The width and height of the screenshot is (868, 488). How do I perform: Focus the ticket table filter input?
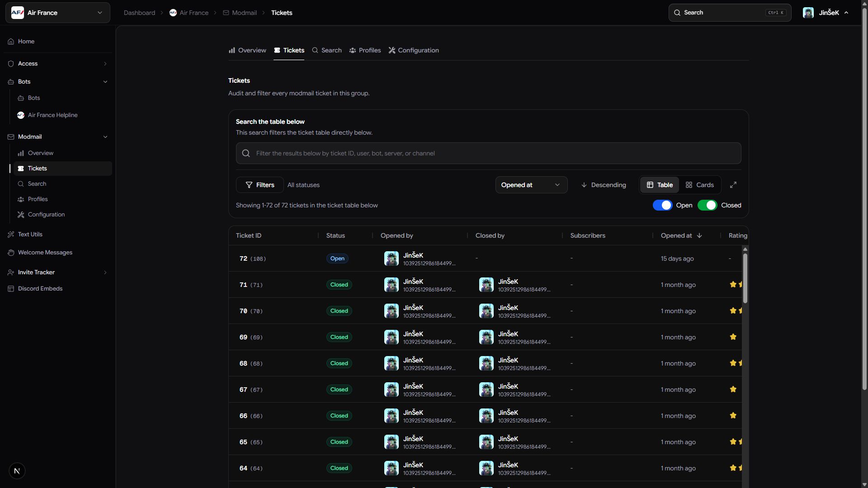point(488,153)
